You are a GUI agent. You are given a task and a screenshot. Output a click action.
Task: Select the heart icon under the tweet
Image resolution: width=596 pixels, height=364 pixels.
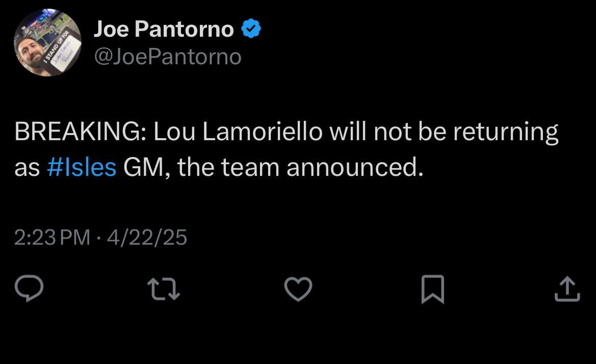[298, 289]
